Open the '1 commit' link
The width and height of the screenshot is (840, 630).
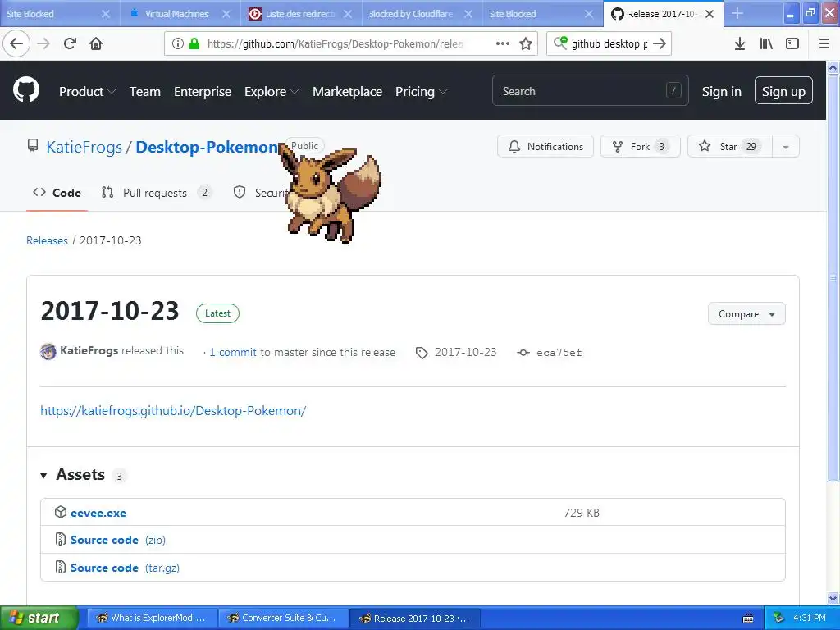(232, 352)
